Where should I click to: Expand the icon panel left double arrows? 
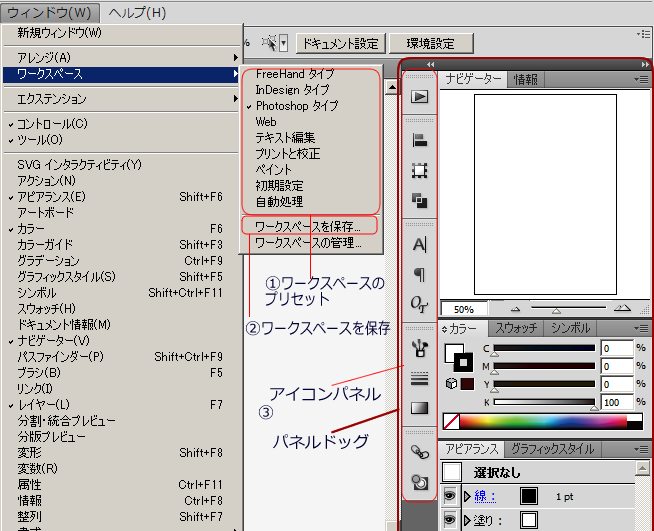pos(431,64)
